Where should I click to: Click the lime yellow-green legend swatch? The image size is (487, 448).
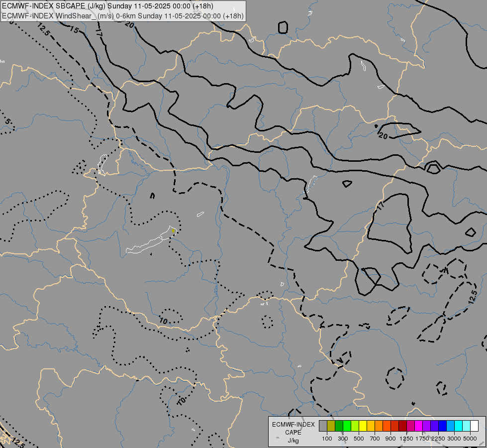click(355, 426)
